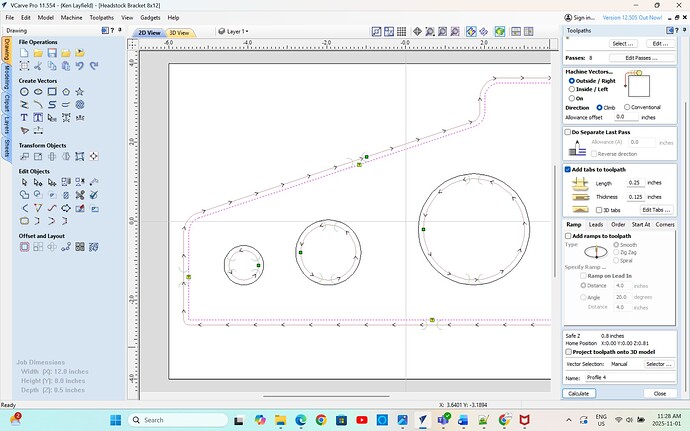
Task: Check Project toolpath onto 3D model
Action: pos(569,352)
